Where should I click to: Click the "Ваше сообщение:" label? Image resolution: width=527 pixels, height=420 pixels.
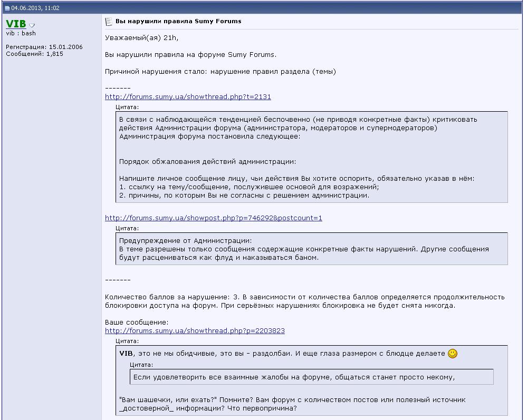(137, 323)
